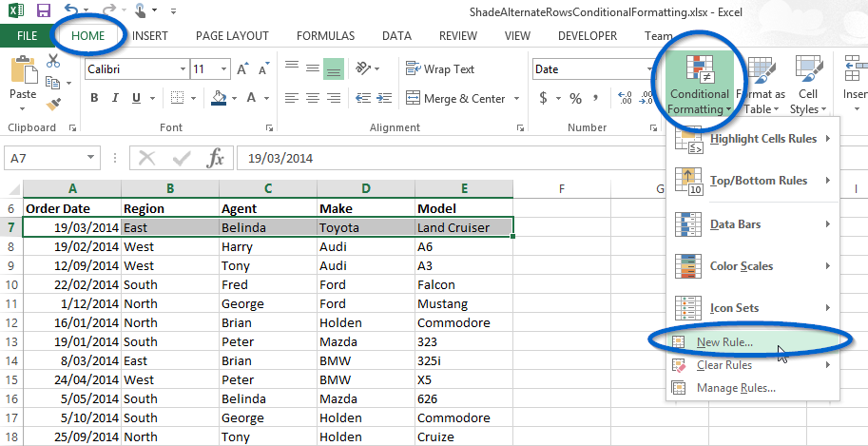
Task: Align text left
Action: tap(292, 98)
